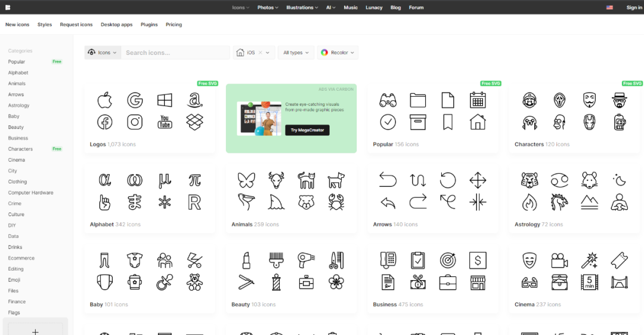Image resolution: width=644 pixels, height=335 pixels.
Task: Click the movie camera icon in Cinema
Action: pos(559,260)
